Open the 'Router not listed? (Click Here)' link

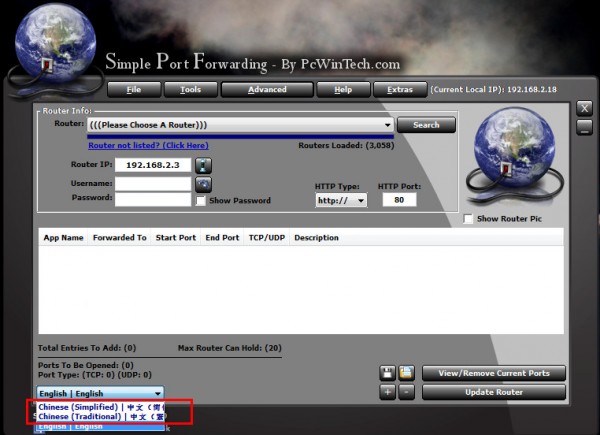tap(148, 145)
